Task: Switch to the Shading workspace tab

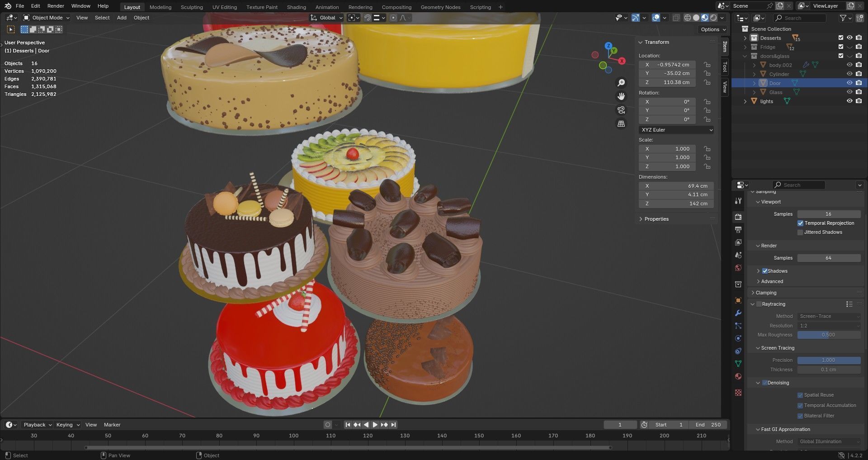Action: tap(296, 7)
